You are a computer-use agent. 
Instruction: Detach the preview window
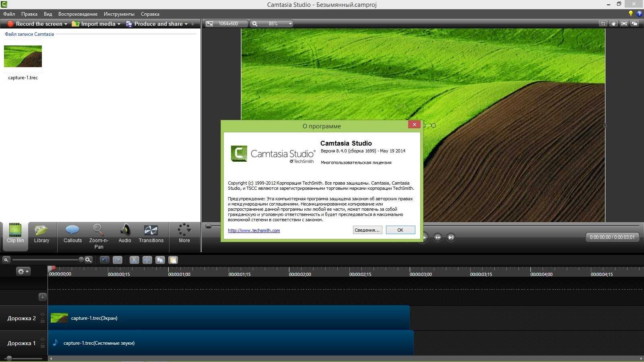click(634, 24)
